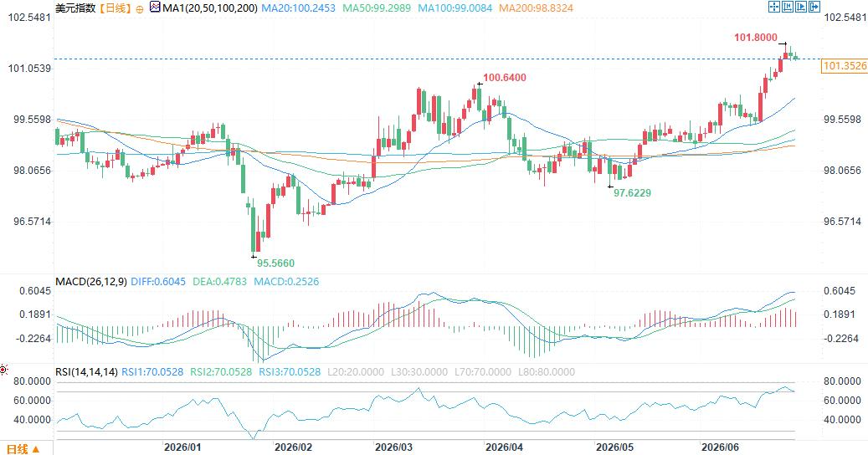Click the 101.3526 current price tag
Image resolution: width=868 pixels, height=455 pixels.
point(845,66)
